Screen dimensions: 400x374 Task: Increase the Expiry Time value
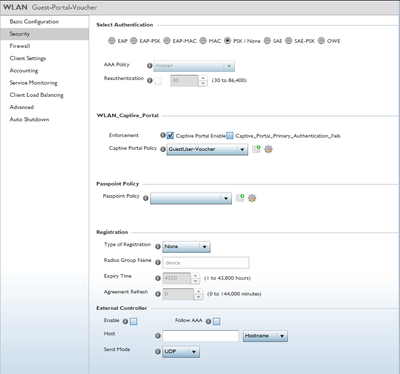pyautogui.click(x=196, y=275)
